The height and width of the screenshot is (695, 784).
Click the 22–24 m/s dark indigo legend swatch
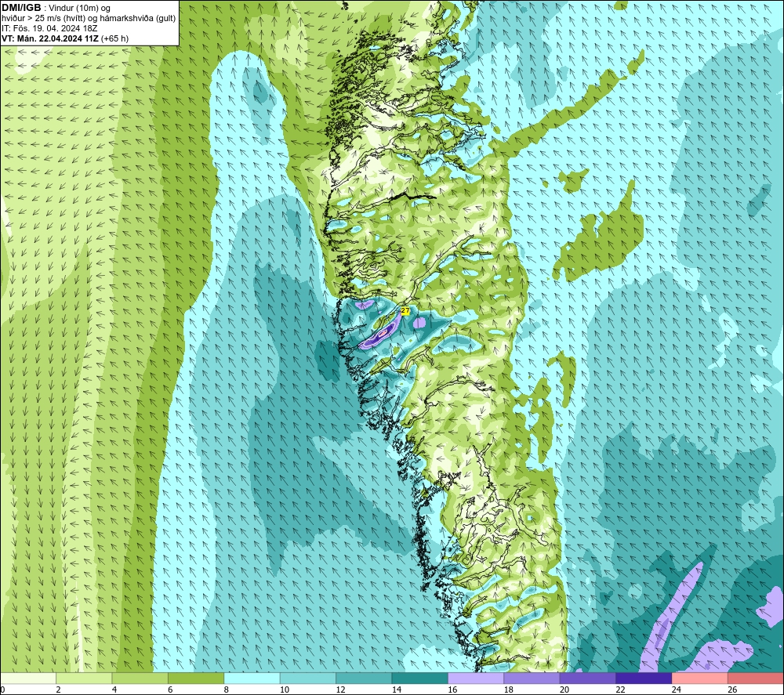click(x=644, y=679)
